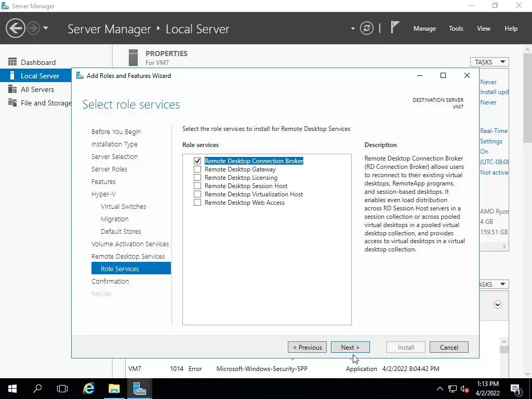
Task: Click the File and Storage icon
Action: (x=12, y=102)
